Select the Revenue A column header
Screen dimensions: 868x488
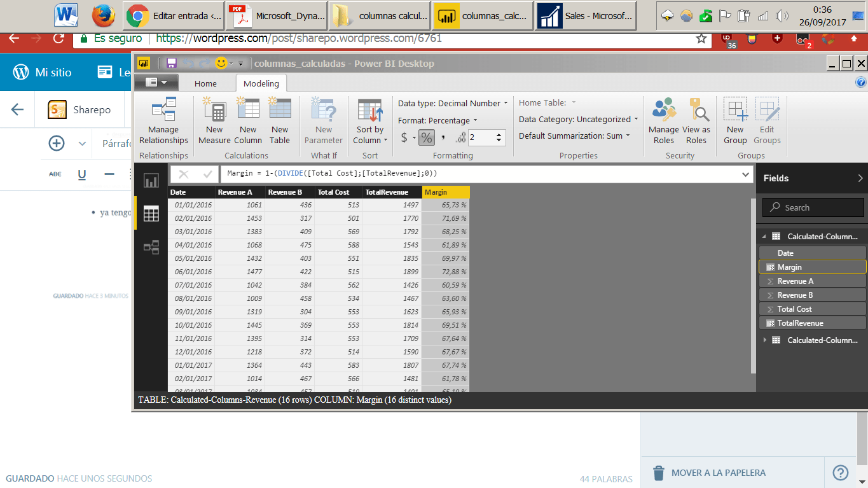[x=240, y=192]
